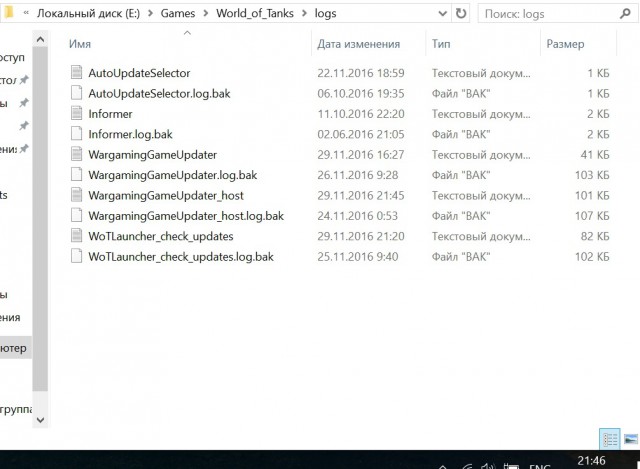The image size is (640, 469).
Task: Switch to large thumbnails view layout
Action: click(x=631, y=439)
